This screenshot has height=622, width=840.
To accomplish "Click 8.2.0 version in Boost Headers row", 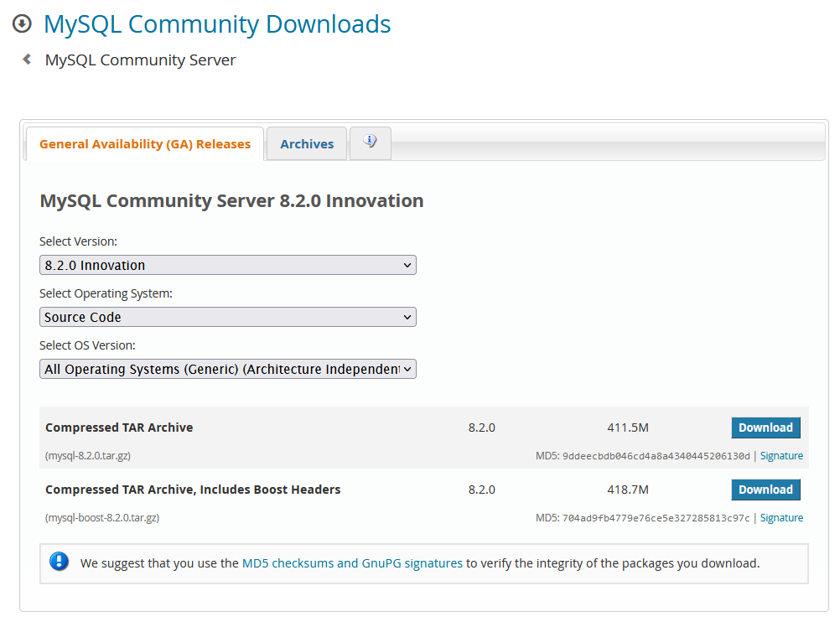I will click(481, 490).
